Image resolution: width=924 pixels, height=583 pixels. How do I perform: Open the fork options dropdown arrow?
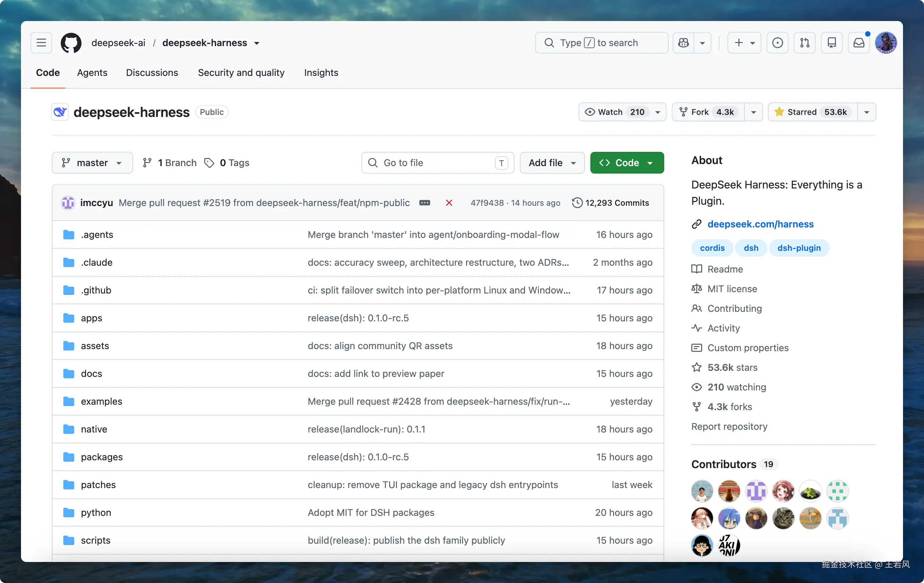(753, 112)
